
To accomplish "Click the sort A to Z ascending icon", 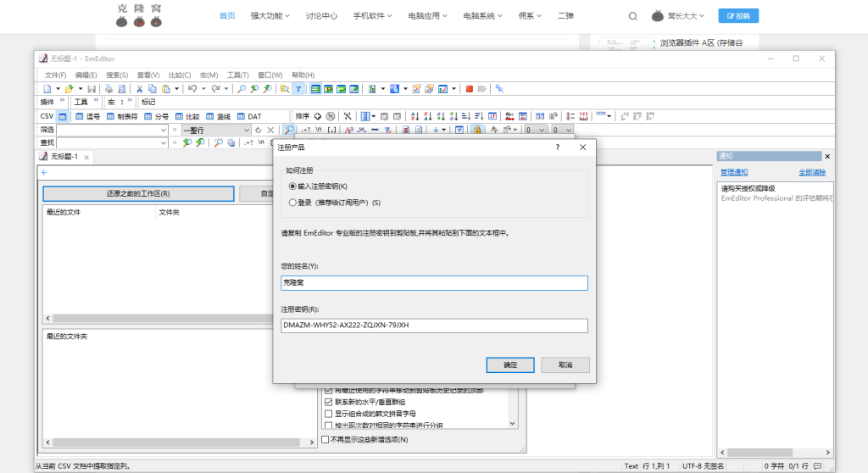I will tap(415, 116).
